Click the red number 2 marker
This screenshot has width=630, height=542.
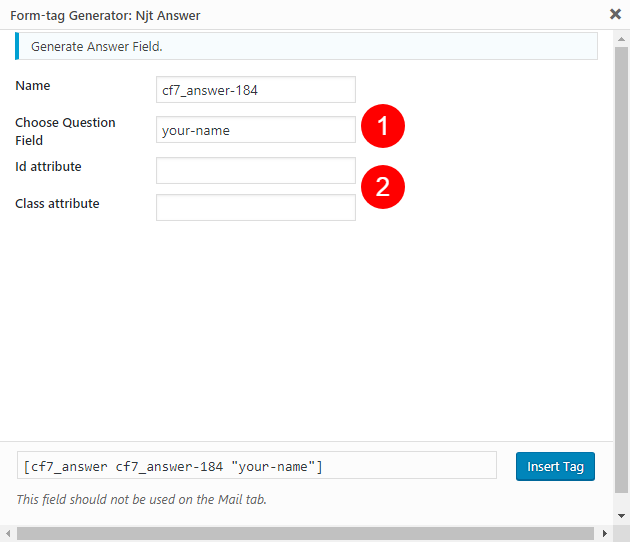click(382, 187)
